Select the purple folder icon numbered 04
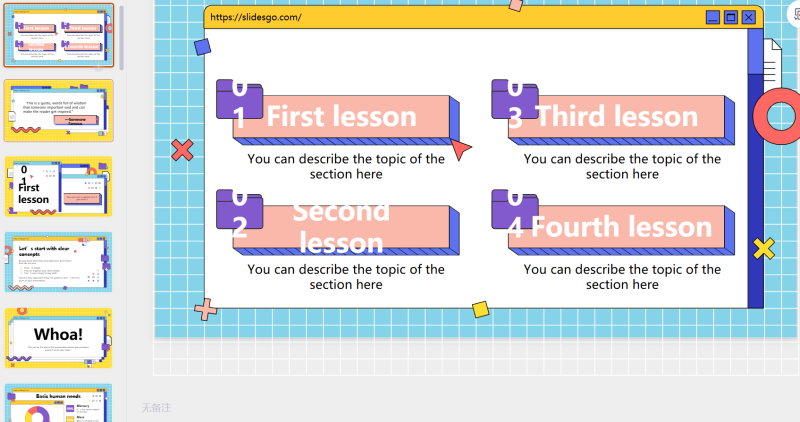The width and height of the screenshot is (800, 422). (x=515, y=210)
